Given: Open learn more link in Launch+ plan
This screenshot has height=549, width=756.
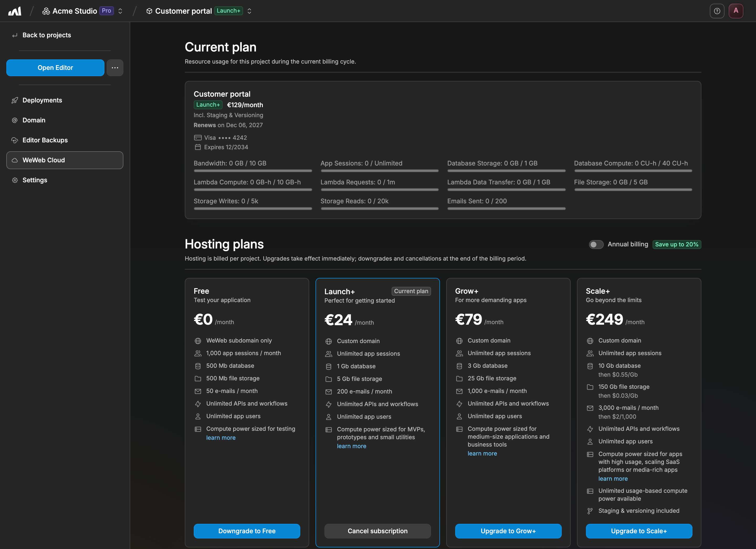Looking at the screenshot, I should click(351, 446).
